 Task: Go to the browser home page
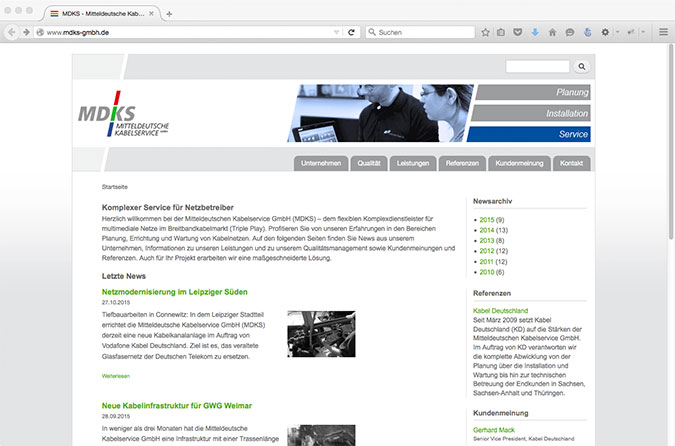tap(552, 32)
